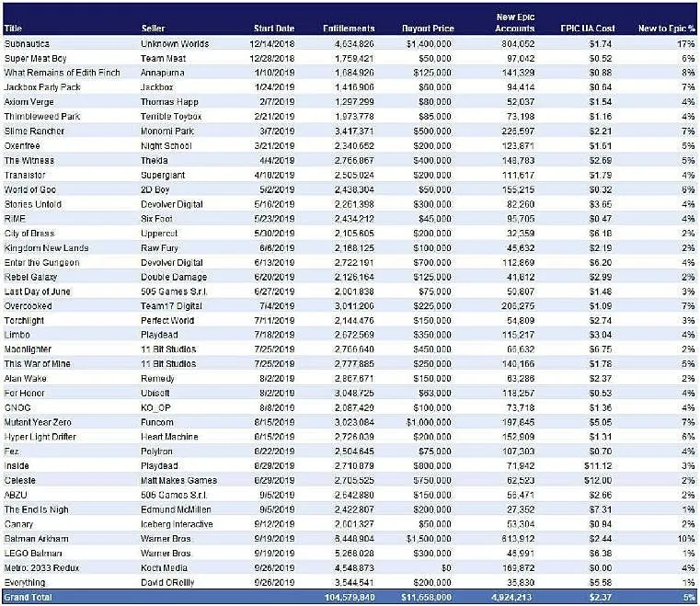The width and height of the screenshot is (700, 606).
Task: Select the Batman Arkham title cell
Action: pyautogui.click(x=36, y=539)
